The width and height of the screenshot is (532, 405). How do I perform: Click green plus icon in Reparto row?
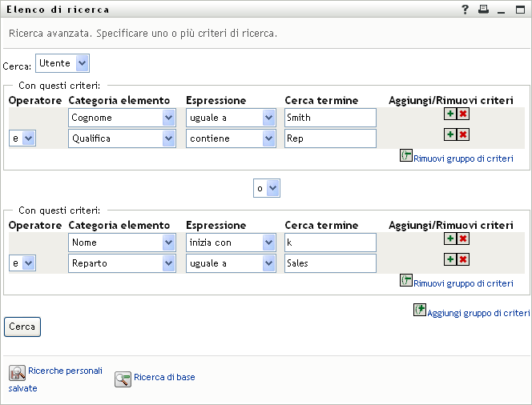tap(450, 259)
